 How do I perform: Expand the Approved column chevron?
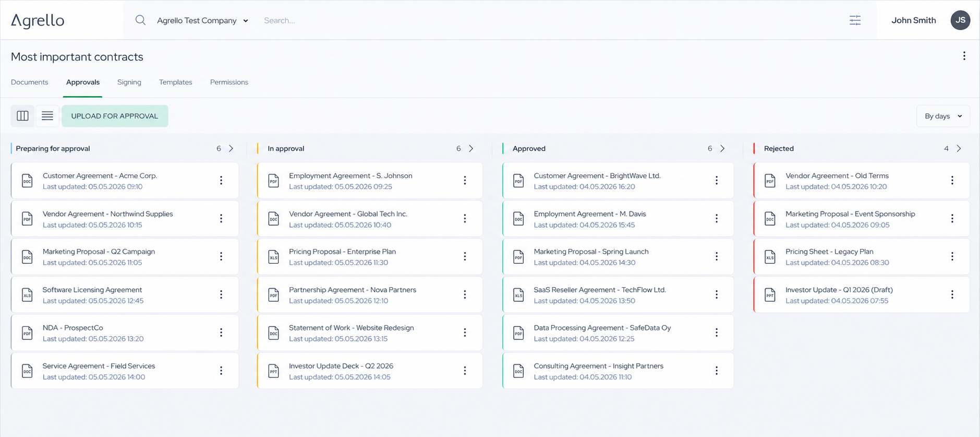[x=722, y=148]
